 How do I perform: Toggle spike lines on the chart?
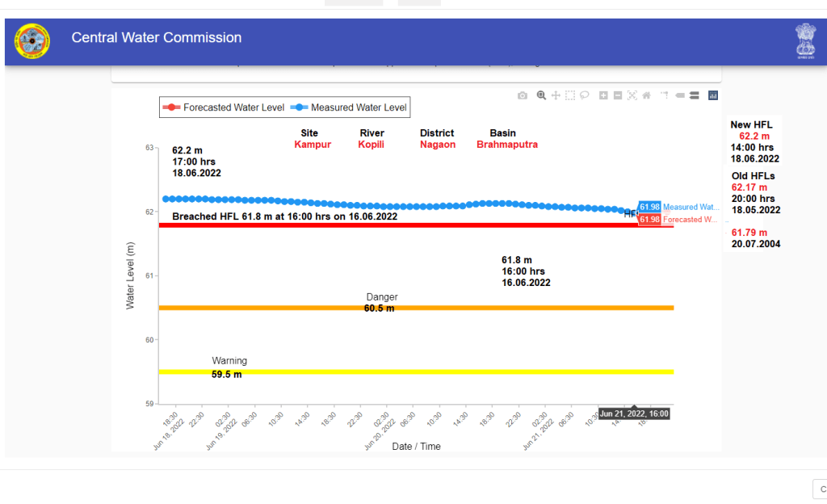tap(664, 95)
